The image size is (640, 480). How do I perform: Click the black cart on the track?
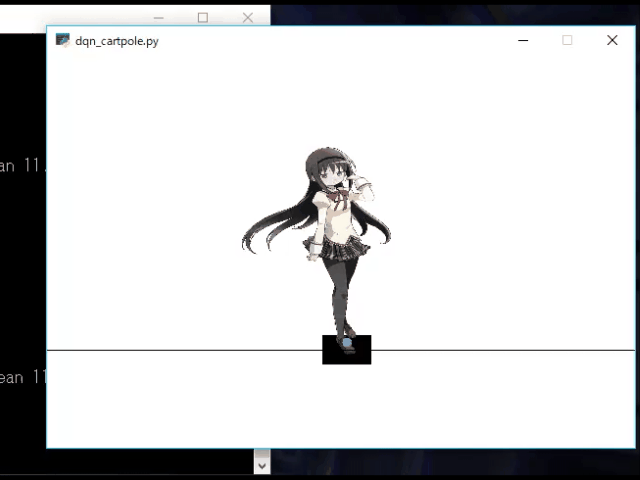347,350
